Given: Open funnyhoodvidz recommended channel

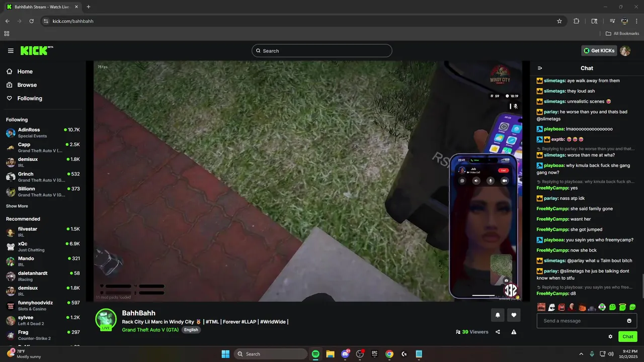Looking at the screenshot, I should click(43, 306).
